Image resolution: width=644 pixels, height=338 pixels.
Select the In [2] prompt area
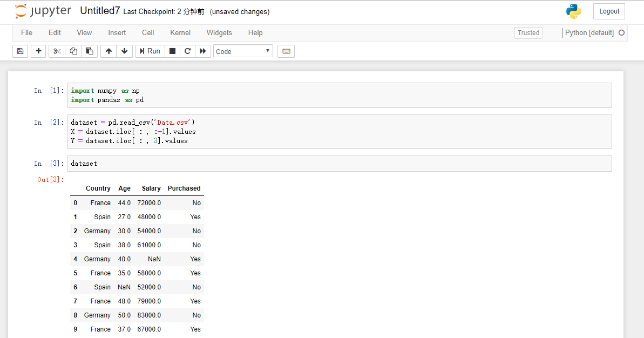click(x=49, y=122)
